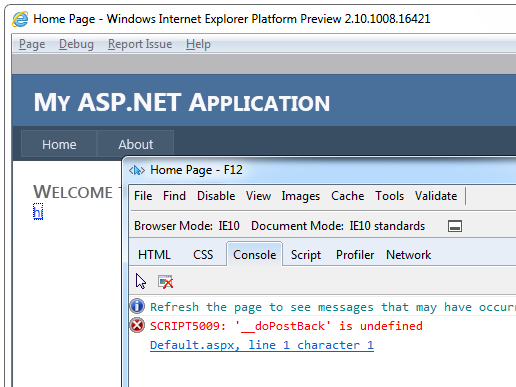Viewport: 516px width, 387px height.
Task: Open the Find menu in F12 tools
Action: (x=174, y=196)
